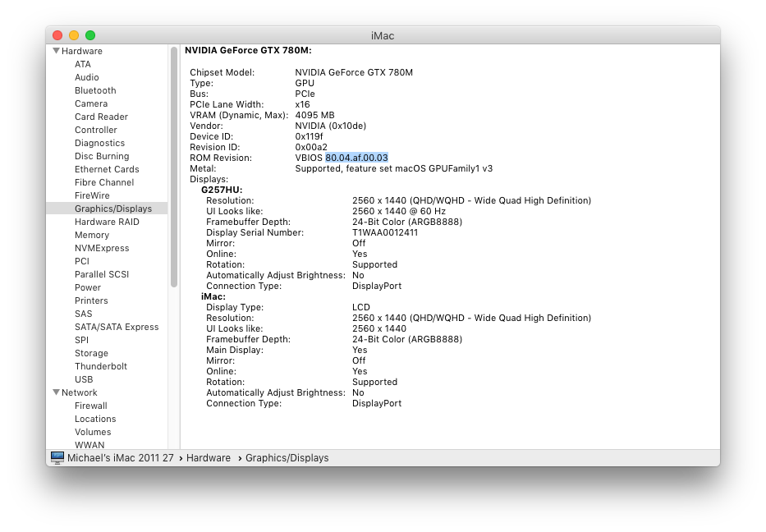Click the Hardware category label in sidebar

coord(81,51)
